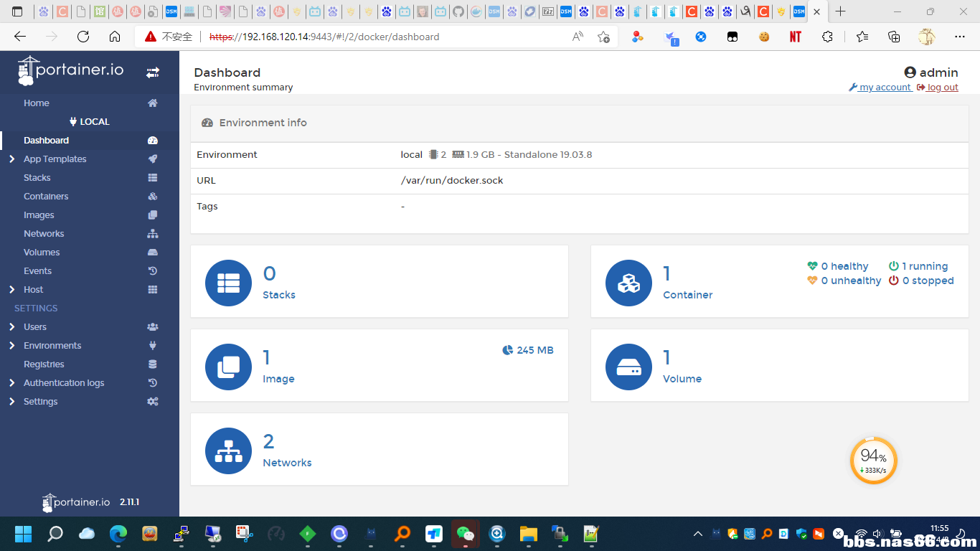Click the log out link
Viewport: 980px width, 551px height.
pos(942,88)
